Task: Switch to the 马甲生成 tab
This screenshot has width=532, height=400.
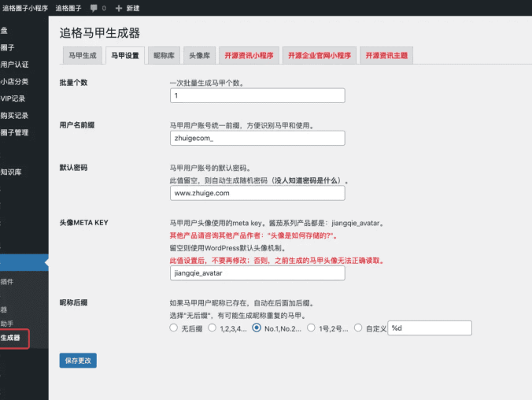Action: pos(83,56)
